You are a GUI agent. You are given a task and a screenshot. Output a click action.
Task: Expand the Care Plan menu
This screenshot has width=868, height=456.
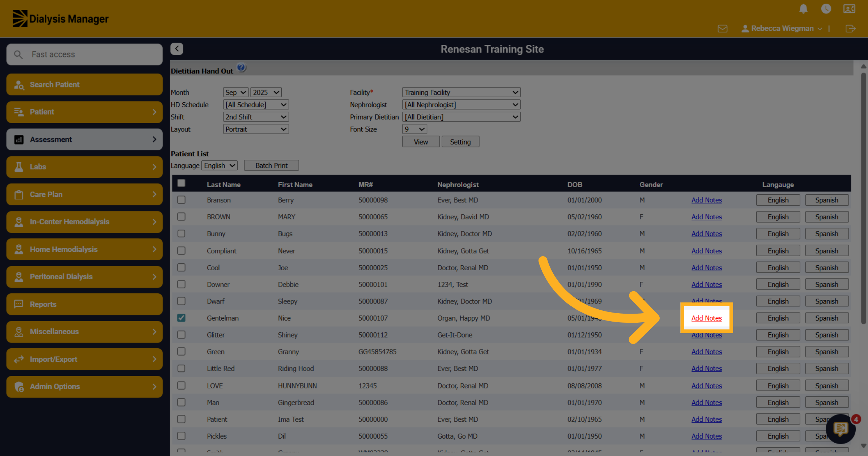(x=84, y=194)
